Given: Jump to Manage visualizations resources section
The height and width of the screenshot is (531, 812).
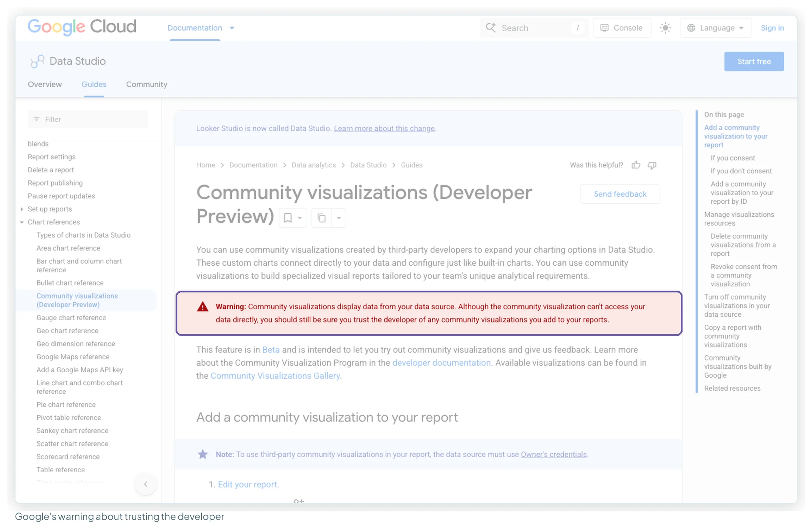Looking at the screenshot, I should (x=739, y=219).
